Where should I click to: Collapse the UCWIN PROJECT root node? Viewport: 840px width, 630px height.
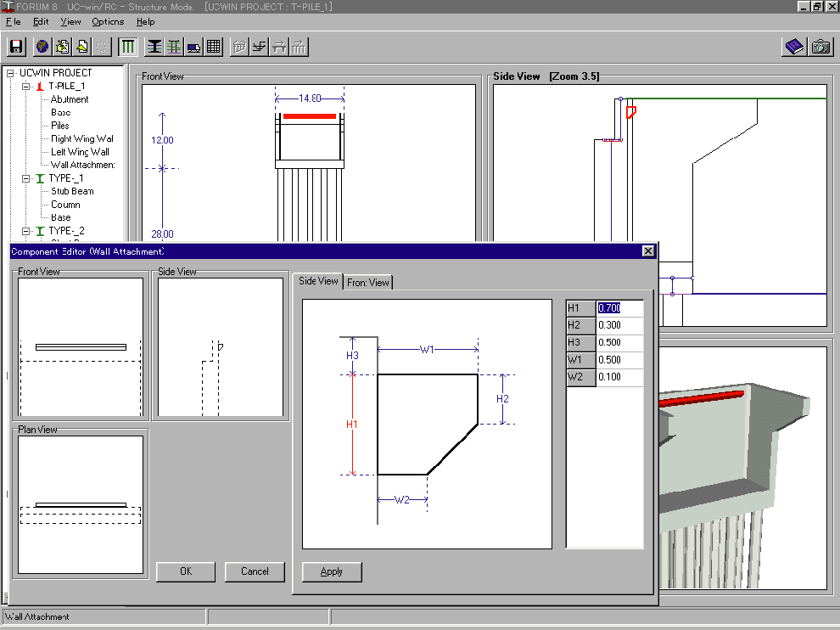pos(11,73)
